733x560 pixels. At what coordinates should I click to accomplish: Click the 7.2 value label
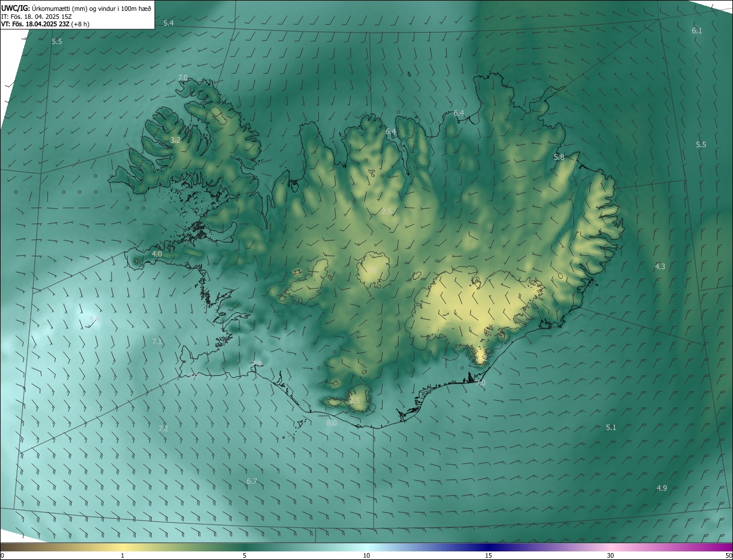[x=163, y=428]
